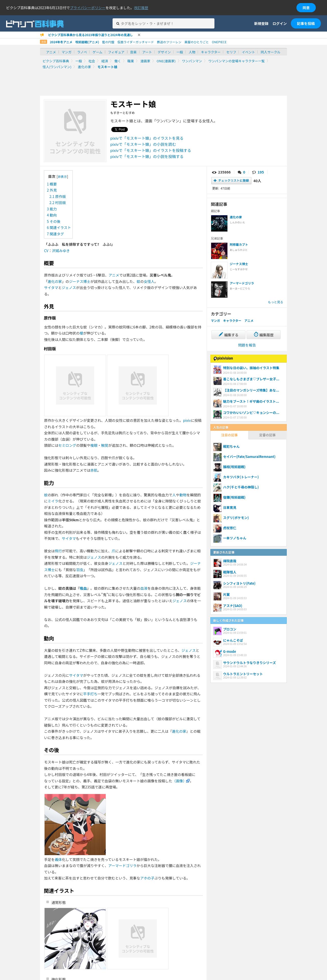This screenshot has width=327, height=980.
Task: Open the キャラクター category menu
Action: tap(211, 52)
